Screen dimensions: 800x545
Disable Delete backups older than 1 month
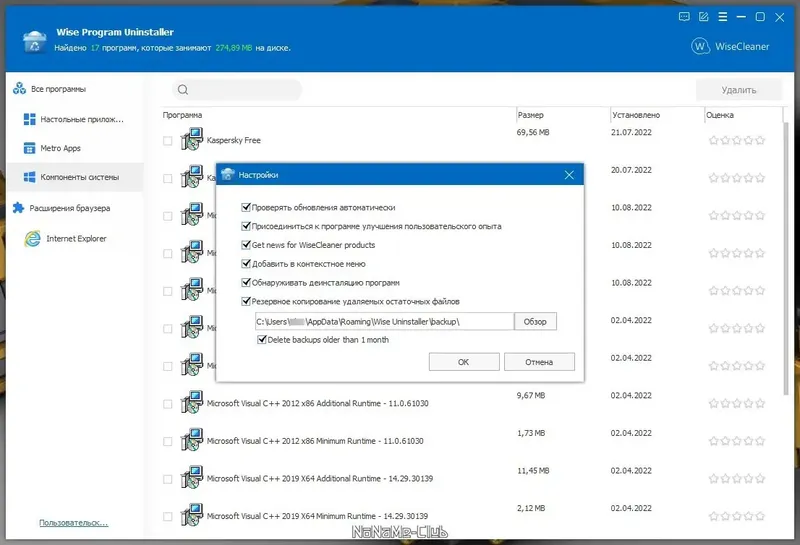pyautogui.click(x=262, y=339)
